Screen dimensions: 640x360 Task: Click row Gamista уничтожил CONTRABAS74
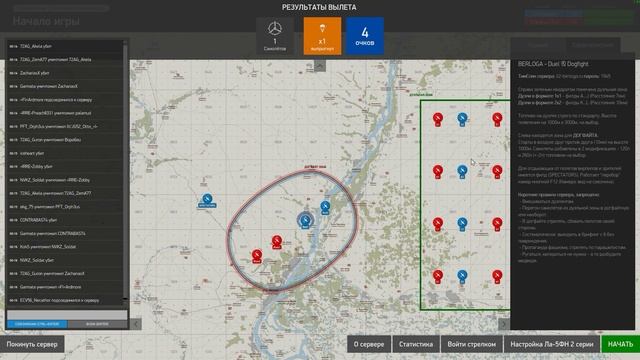click(64, 233)
